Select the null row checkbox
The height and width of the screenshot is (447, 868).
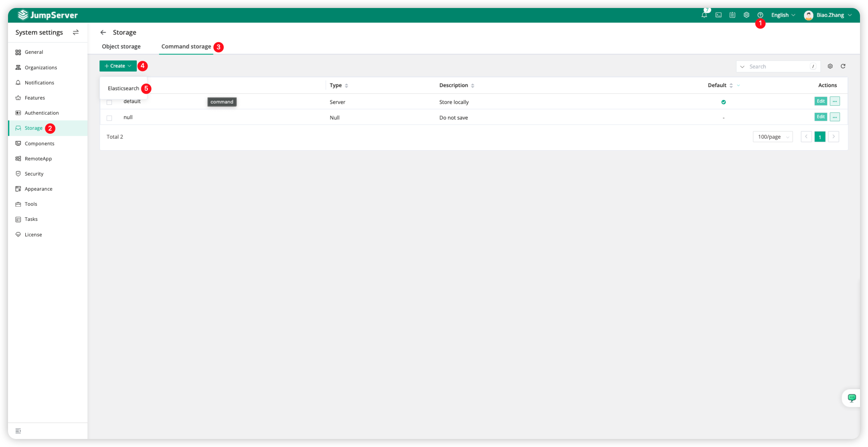tap(109, 118)
